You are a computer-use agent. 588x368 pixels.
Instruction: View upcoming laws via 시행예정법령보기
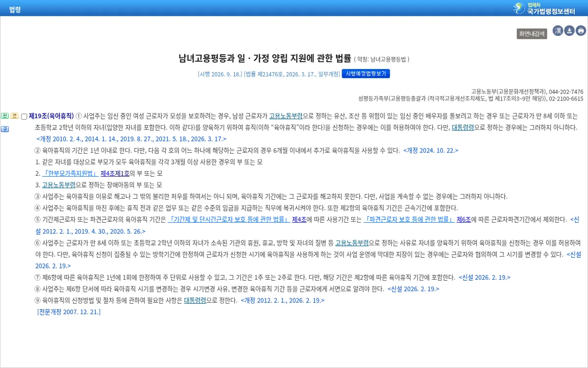[x=366, y=74]
